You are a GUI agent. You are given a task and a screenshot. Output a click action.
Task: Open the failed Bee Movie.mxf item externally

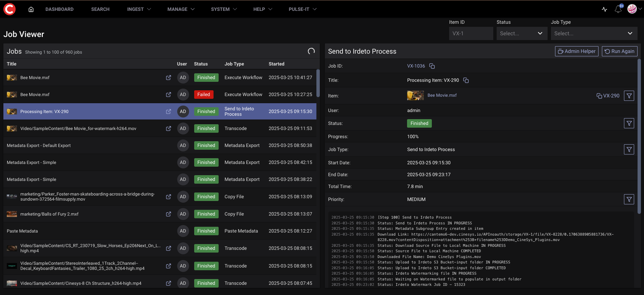(x=168, y=95)
